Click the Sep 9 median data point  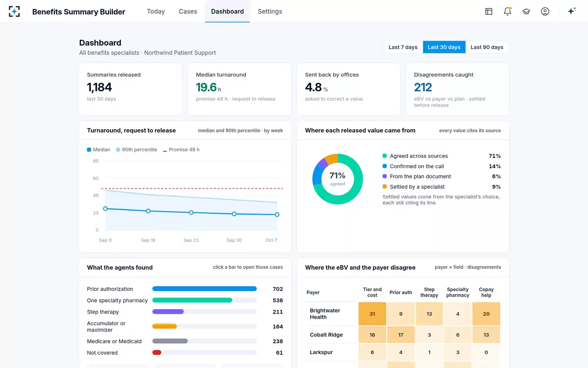pos(105,209)
